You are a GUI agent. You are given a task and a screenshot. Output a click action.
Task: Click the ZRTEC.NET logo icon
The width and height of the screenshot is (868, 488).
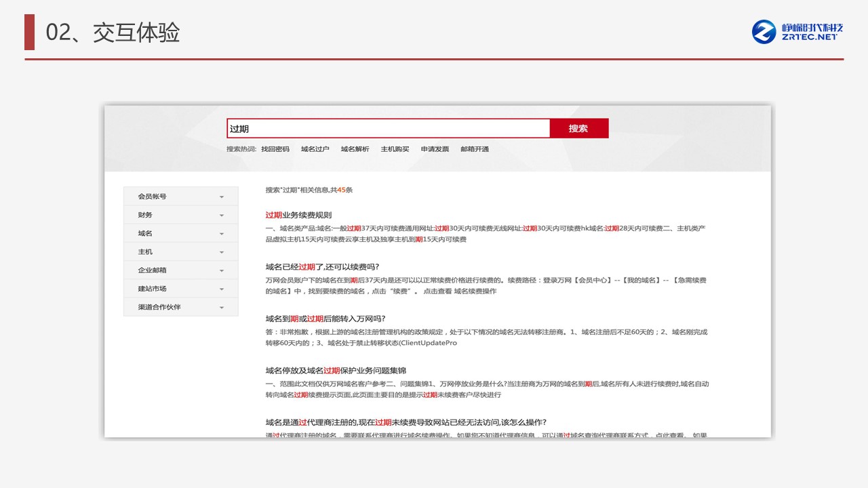coord(764,32)
